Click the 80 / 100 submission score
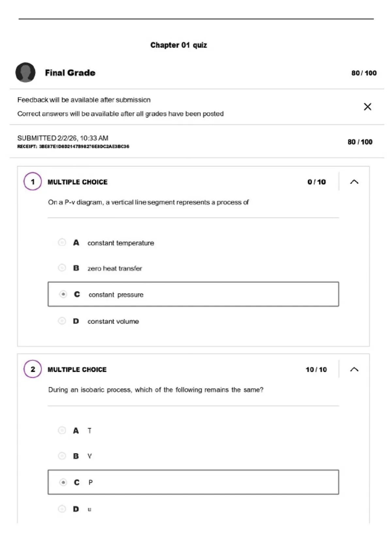The height and width of the screenshot is (556, 392). pos(360,142)
